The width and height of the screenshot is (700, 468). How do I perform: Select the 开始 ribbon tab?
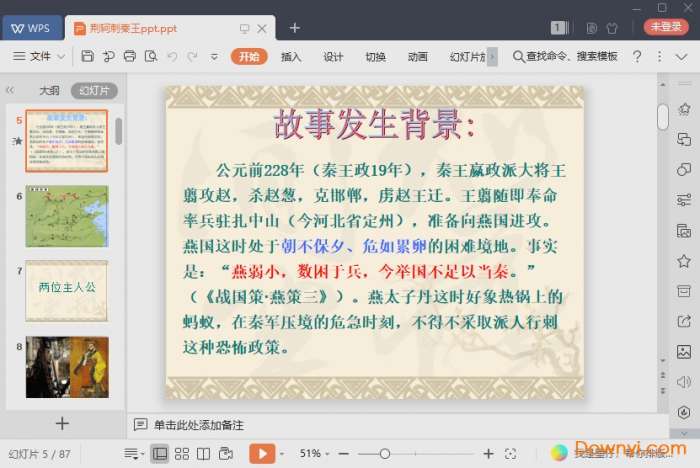pyautogui.click(x=249, y=57)
